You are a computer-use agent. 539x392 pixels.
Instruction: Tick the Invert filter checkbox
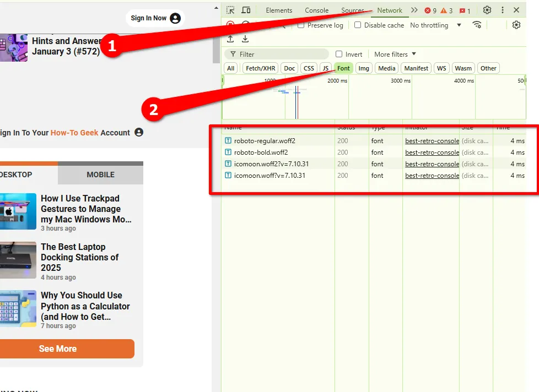339,55
